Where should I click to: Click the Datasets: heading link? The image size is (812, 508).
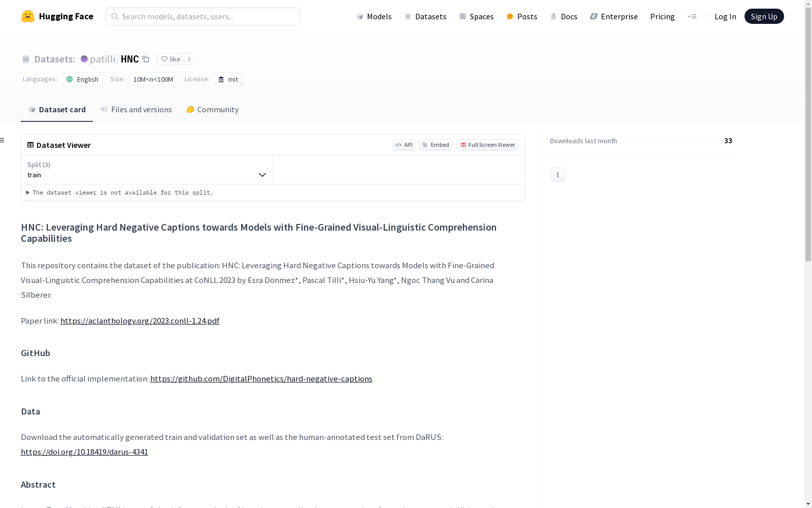(55, 59)
